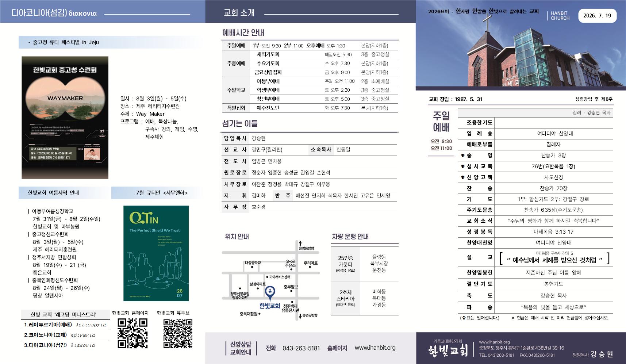The height and width of the screenshot is (364, 626).
Task: Click the 사무장 호순경 row
Action: point(310,207)
